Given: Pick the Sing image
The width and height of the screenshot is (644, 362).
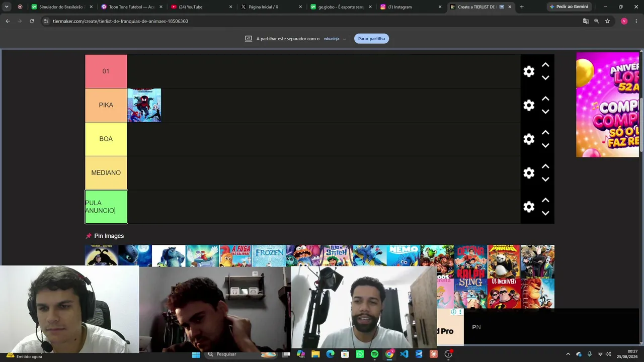Looking at the screenshot, I should point(470,294).
